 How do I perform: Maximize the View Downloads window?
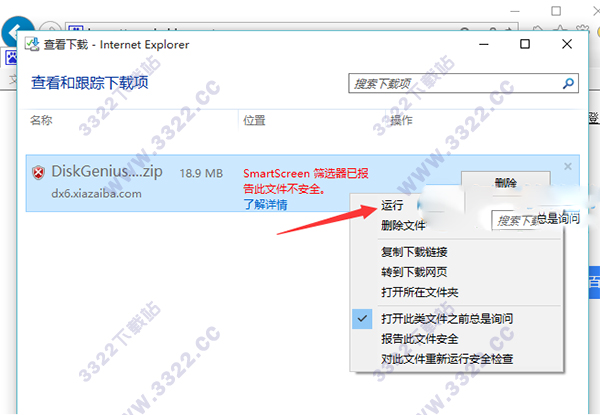click(x=525, y=44)
